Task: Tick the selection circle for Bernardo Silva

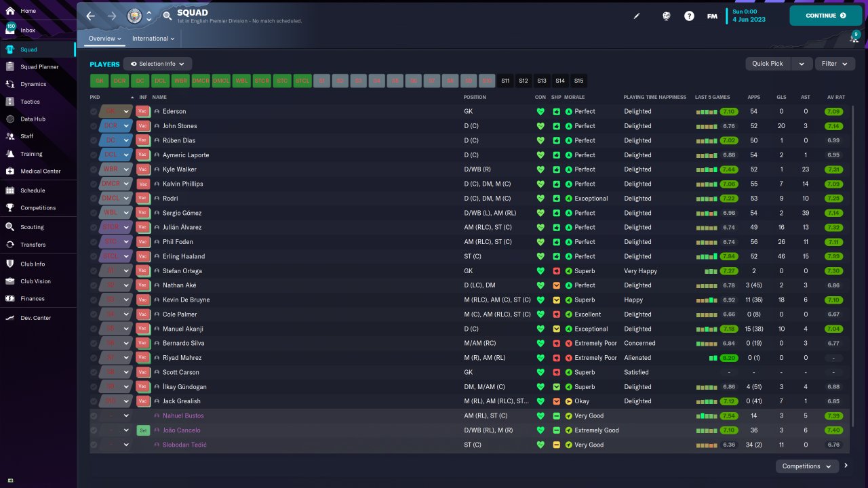Action: pos(94,344)
